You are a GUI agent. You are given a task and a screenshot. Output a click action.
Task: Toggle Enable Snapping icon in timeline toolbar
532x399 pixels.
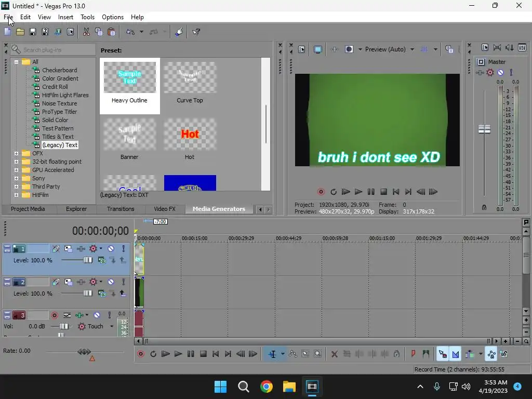pos(443,354)
